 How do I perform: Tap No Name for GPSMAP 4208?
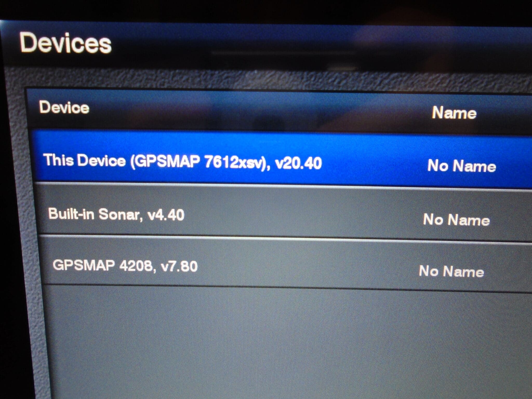451,271
